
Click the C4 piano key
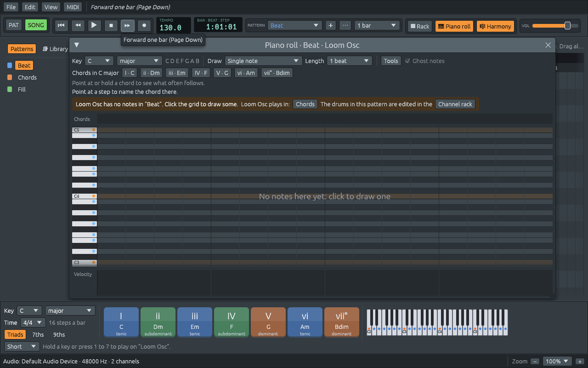[84, 196]
